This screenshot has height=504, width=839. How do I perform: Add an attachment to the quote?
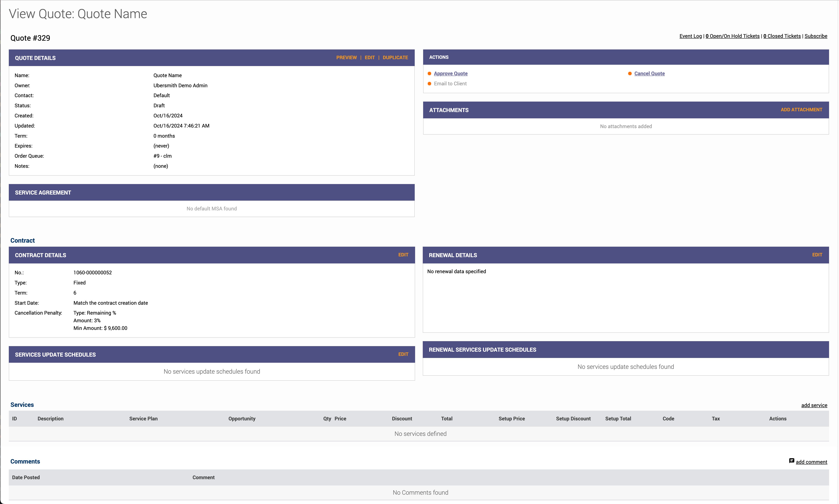point(801,110)
